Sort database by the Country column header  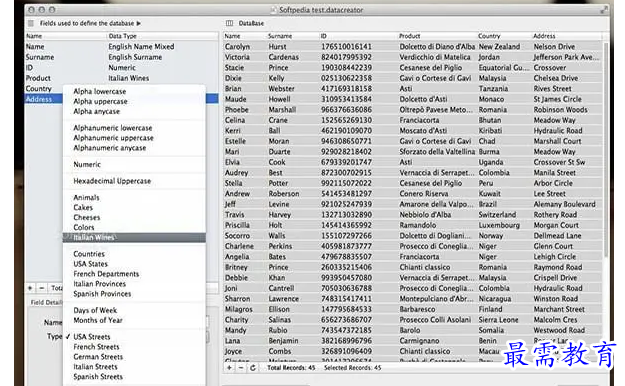(489, 36)
